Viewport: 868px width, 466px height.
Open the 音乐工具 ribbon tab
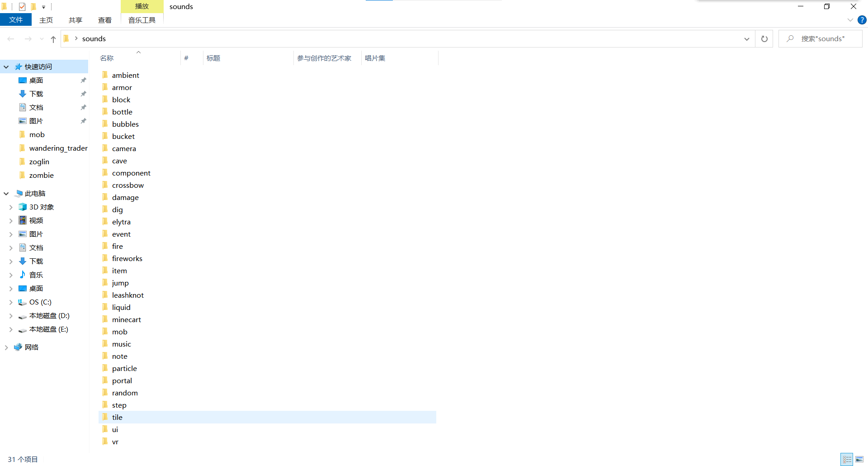(x=142, y=20)
